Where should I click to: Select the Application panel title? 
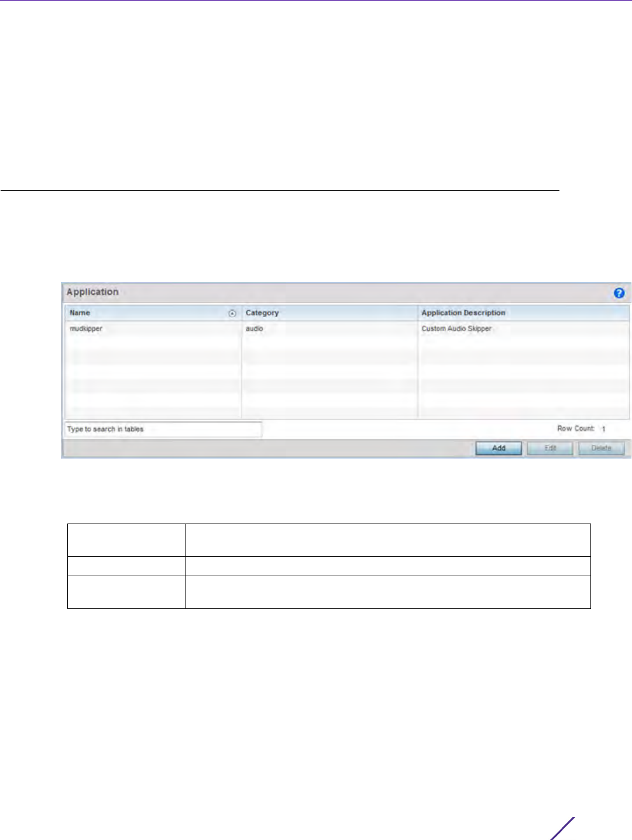pos(92,292)
